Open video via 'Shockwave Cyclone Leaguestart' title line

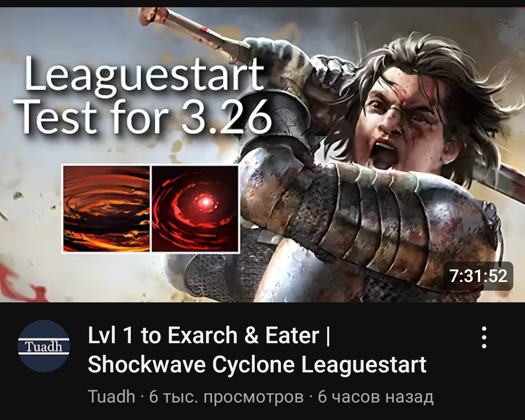click(x=257, y=365)
